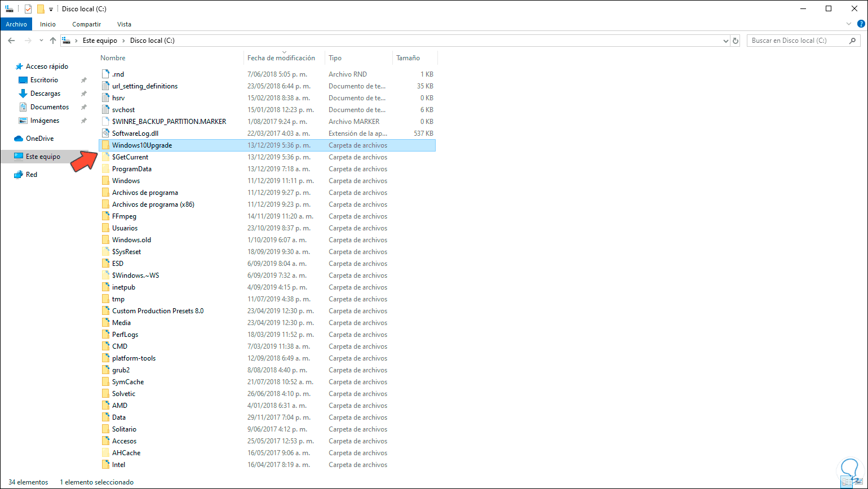The image size is (868, 489).
Task: Click the file icon of .rnd
Action: pos(105,74)
